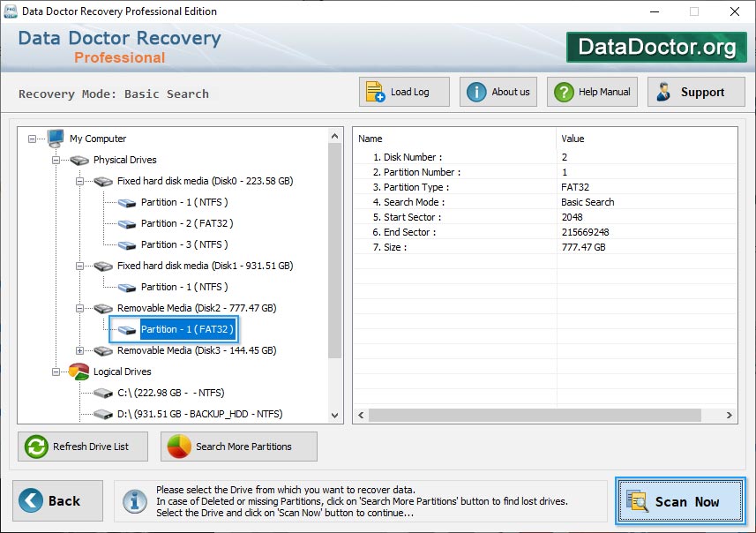Click the Disk0 hard disk icon
The height and width of the screenshot is (533, 756).
[x=103, y=182]
